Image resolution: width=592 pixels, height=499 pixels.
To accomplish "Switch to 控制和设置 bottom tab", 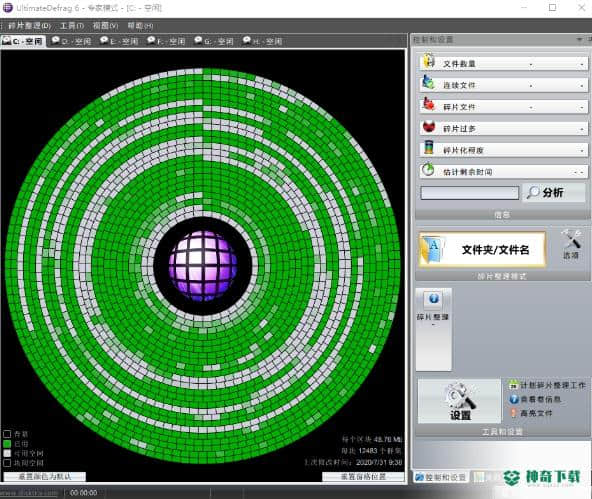I will coord(441,477).
